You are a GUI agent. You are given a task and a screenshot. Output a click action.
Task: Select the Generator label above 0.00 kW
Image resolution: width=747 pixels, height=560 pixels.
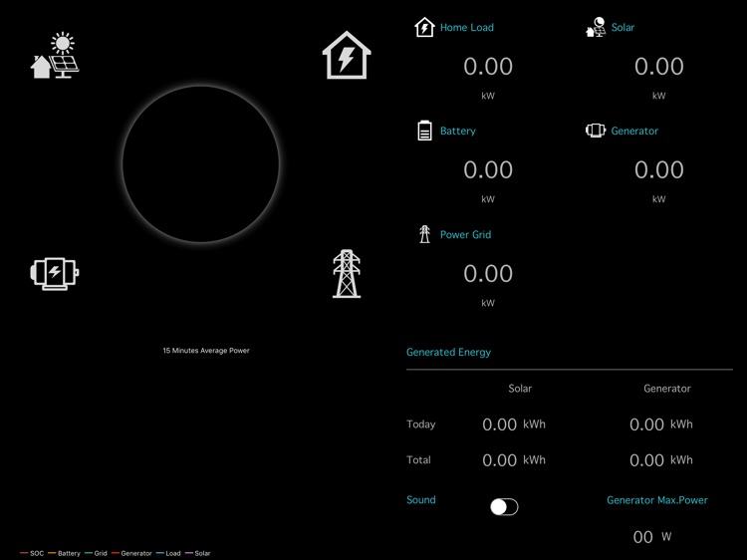click(634, 131)
